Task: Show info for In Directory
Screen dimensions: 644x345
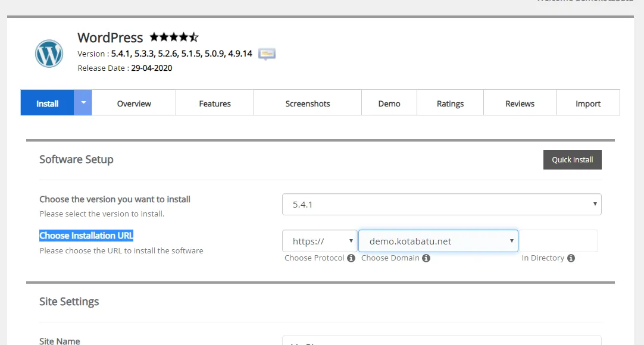Action: (571, 258)
